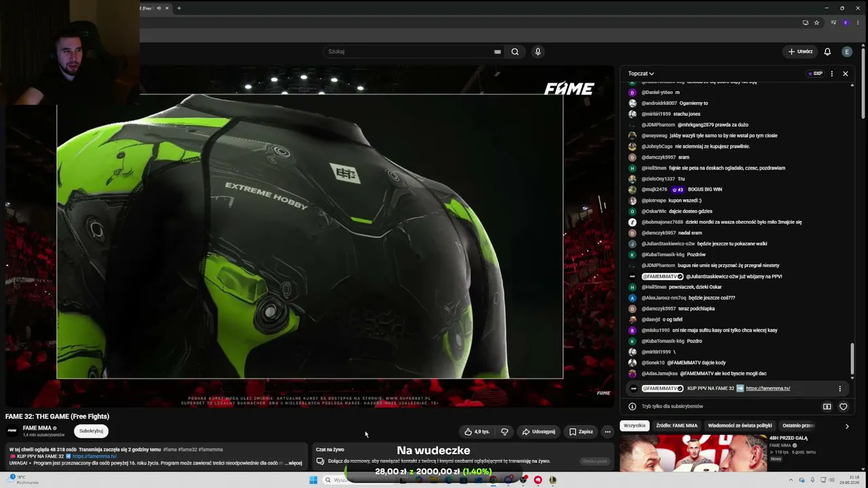Open the on-screen keyboard in search box
The image size is (868, 488).
tap(497, 52)
